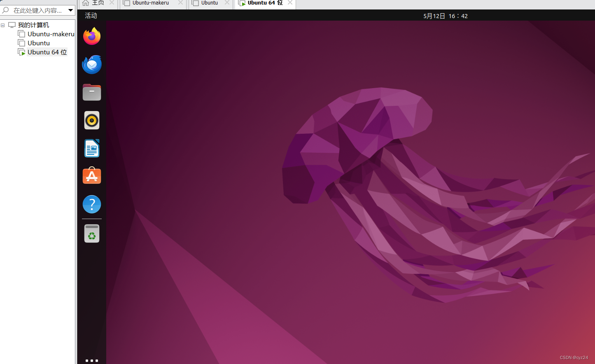Close the Ubuntu tab
595x364 pixels.
point(227,2)
